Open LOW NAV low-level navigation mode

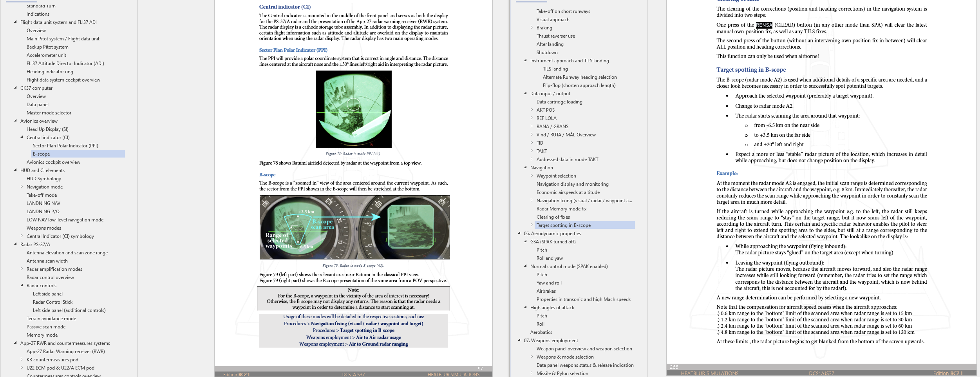point(65,220)
